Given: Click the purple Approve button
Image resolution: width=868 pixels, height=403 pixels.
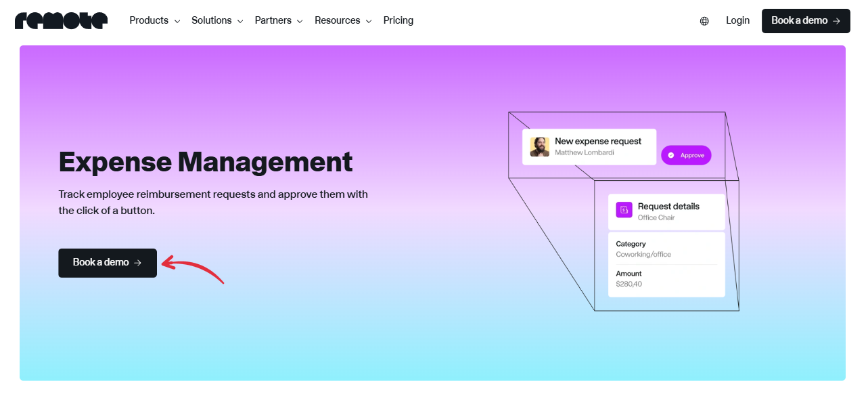Looking at the screenshot, I should [x=686, y=155].
